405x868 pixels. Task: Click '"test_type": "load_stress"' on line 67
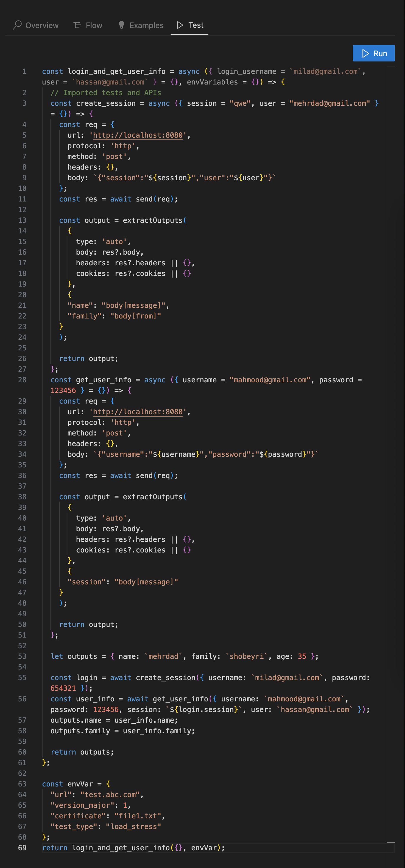106,827
